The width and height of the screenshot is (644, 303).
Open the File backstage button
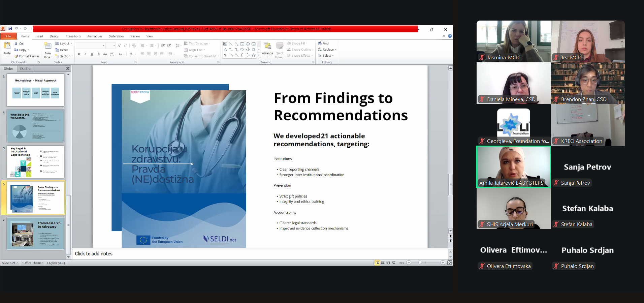pyautogui.click(x=8, y=36)
